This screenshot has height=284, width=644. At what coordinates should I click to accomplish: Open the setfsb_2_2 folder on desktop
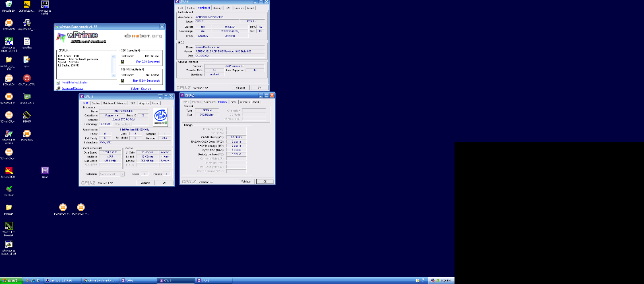9,62
